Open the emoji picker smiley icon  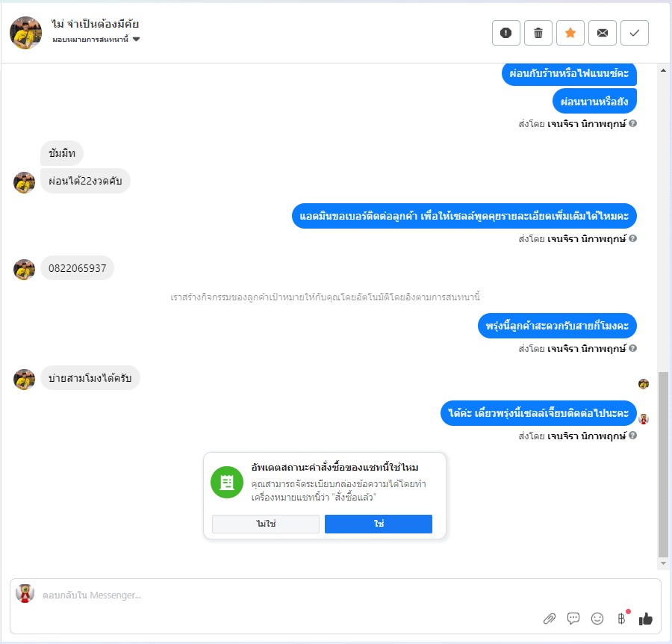(597, 619)
